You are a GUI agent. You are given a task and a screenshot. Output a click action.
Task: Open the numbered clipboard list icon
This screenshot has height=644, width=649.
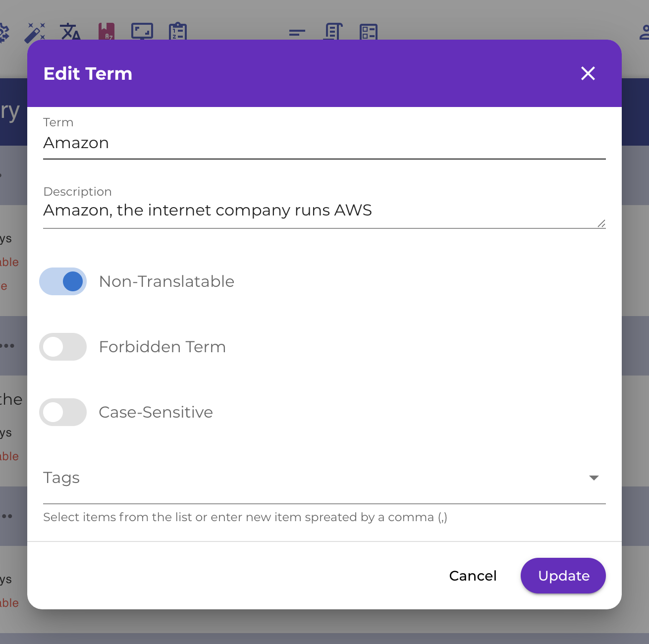(178, 32)
